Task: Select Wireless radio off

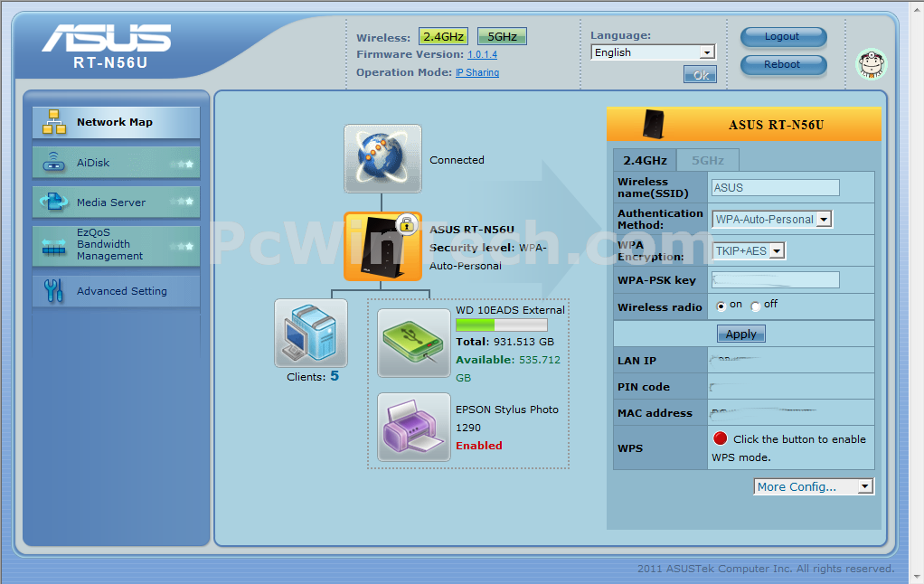Action: 756,306
